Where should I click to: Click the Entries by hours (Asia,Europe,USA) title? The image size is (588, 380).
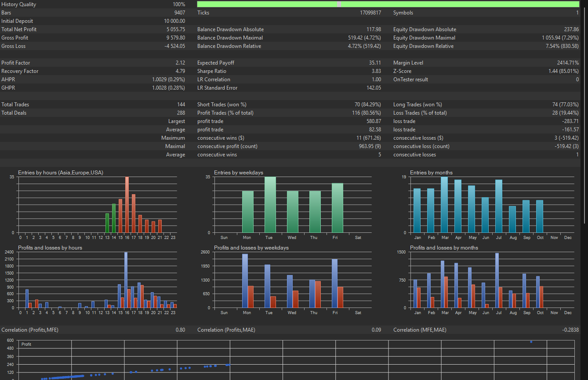tap(61, 173)
